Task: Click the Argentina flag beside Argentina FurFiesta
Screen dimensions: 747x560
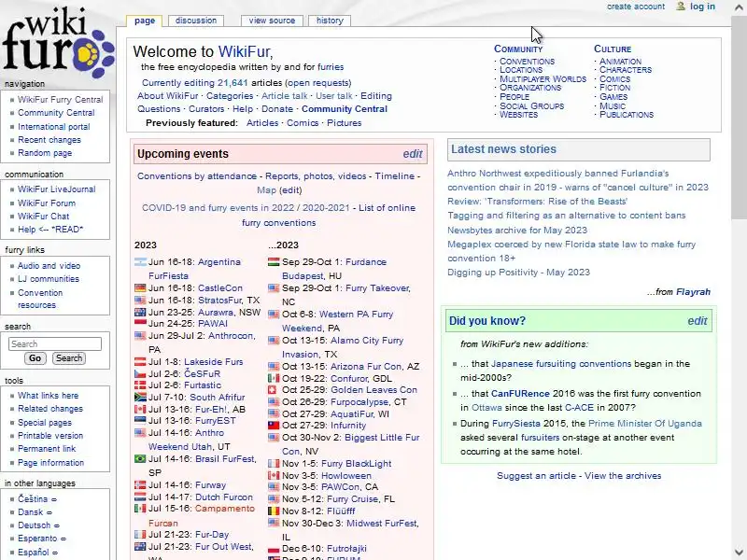Action: (140, 262)
